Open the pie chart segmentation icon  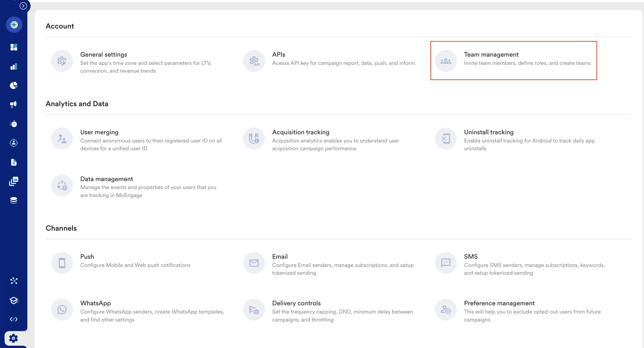tap(14, 85)
